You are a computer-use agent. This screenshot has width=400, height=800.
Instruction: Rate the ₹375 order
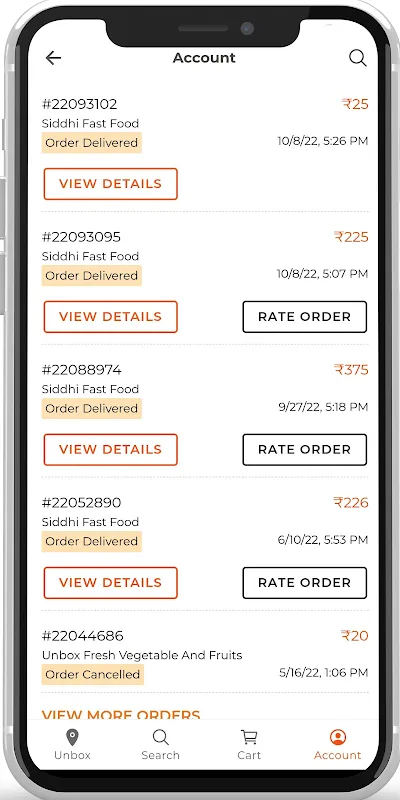coord(305,450)
